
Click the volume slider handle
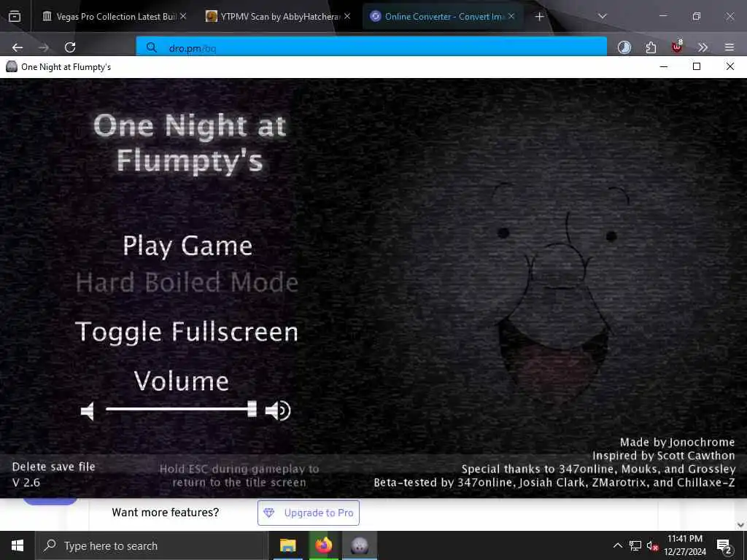coord(252,408)
